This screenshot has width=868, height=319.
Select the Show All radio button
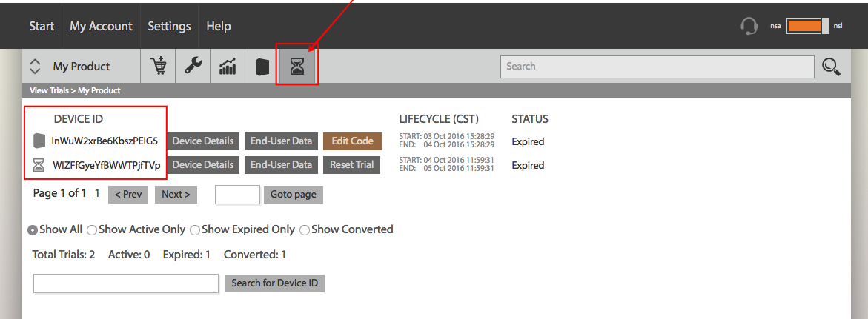point(33,230)
